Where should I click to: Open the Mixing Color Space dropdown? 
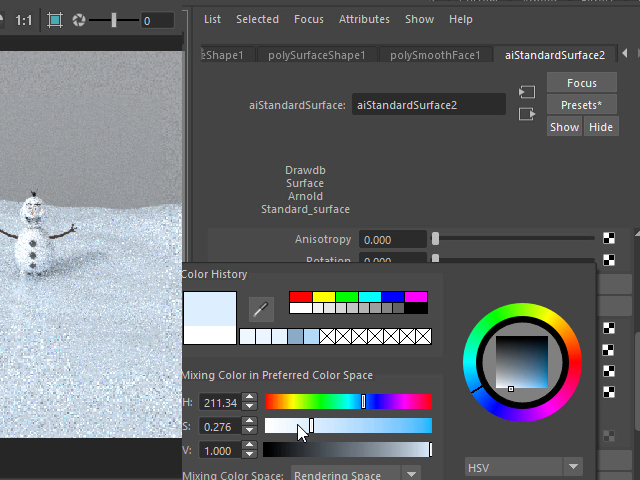pyautogui.click(x=355, y=475)
